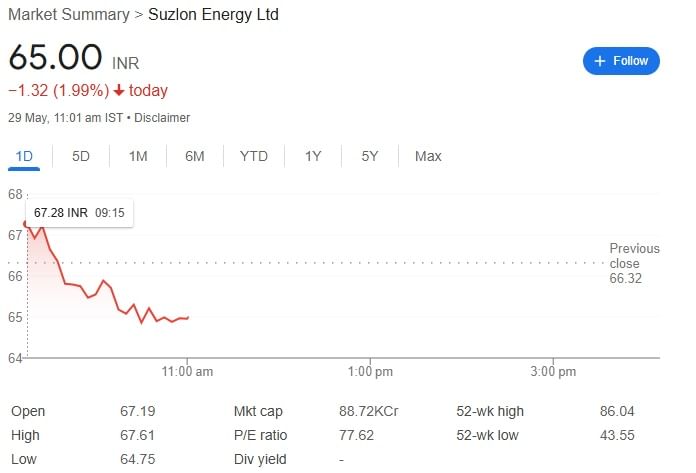View the 1Y chart range
This screenshot has width=696, height=473.
coord(313,156)
